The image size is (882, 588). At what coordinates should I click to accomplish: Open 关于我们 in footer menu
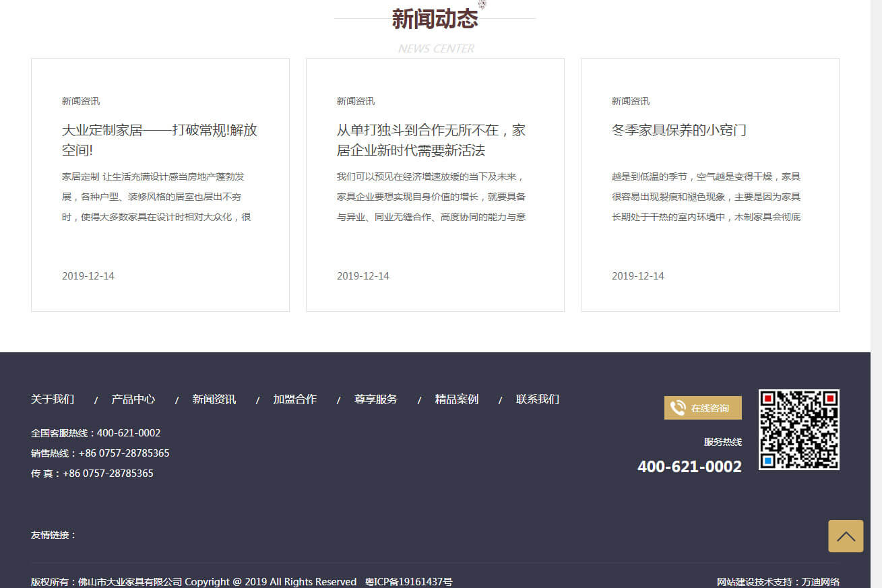tap(53, 399)
